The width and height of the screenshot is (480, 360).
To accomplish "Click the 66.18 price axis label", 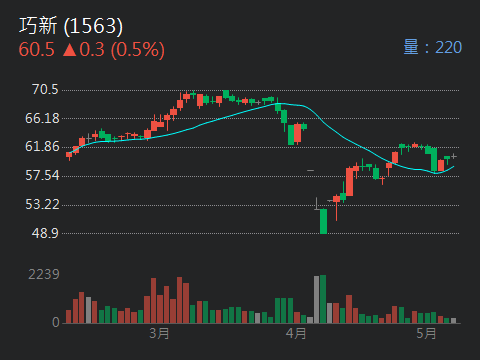I will [x=42, y=118].
